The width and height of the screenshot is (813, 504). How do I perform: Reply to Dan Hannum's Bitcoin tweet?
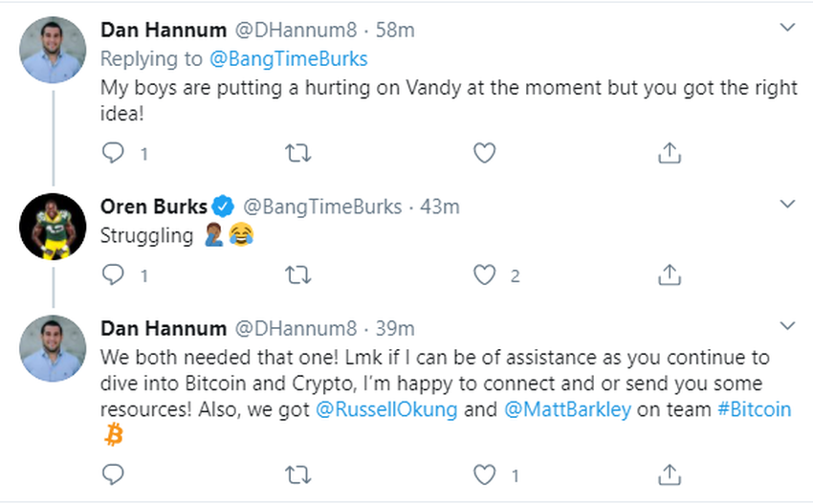point(113,474)
